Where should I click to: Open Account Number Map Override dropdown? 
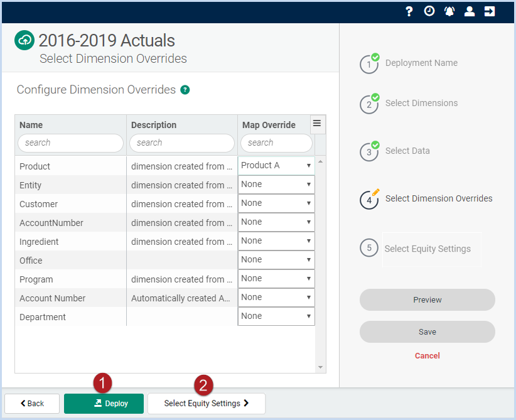pos(276,297)
